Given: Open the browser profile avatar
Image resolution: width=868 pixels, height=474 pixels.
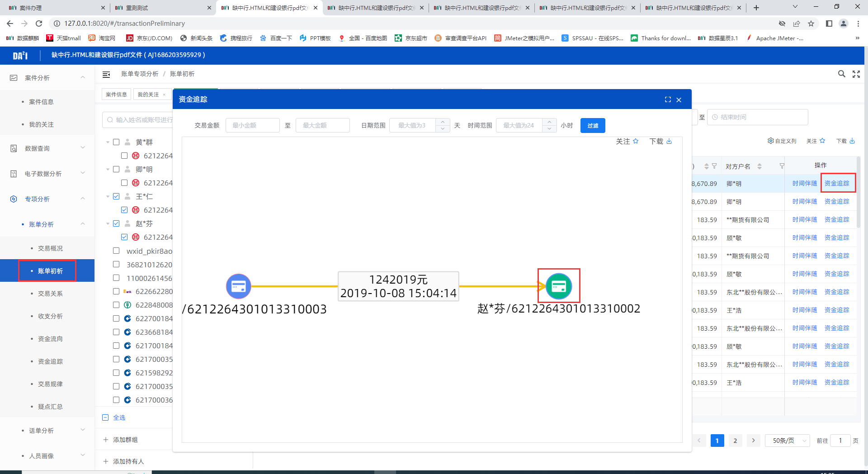Looking at the screenshot, I should click(843, 24).
